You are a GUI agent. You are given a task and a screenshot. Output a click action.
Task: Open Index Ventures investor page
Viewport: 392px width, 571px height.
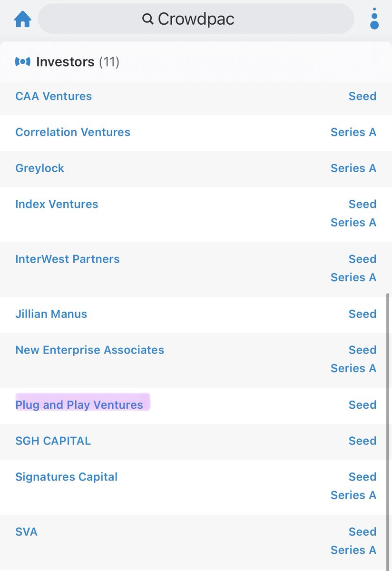tap(57, 204)
